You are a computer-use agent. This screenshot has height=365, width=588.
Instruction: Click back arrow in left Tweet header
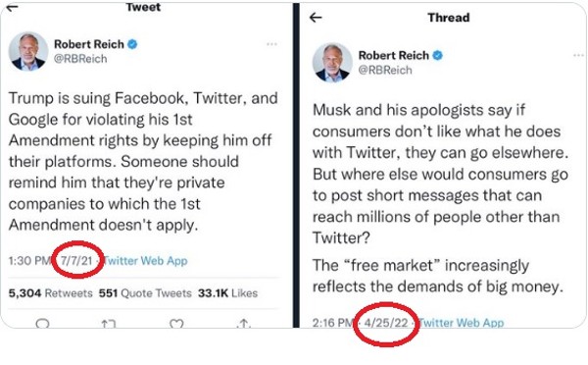coord(13,8)
